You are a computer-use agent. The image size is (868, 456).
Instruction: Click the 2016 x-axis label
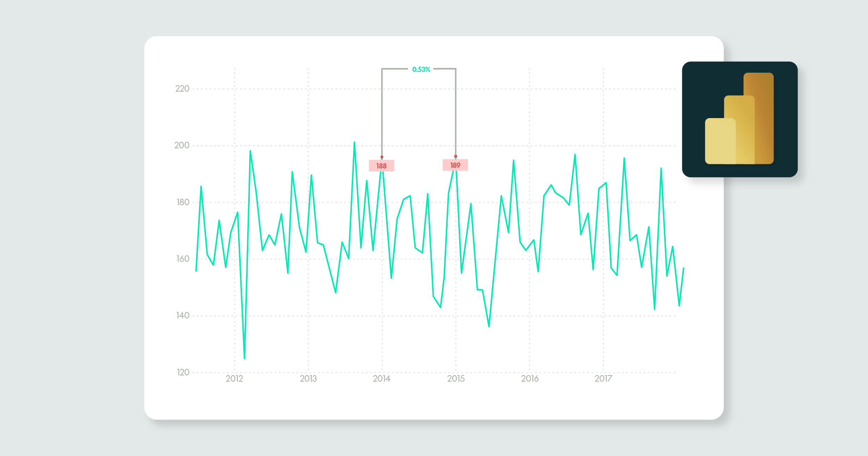[530, 379]
